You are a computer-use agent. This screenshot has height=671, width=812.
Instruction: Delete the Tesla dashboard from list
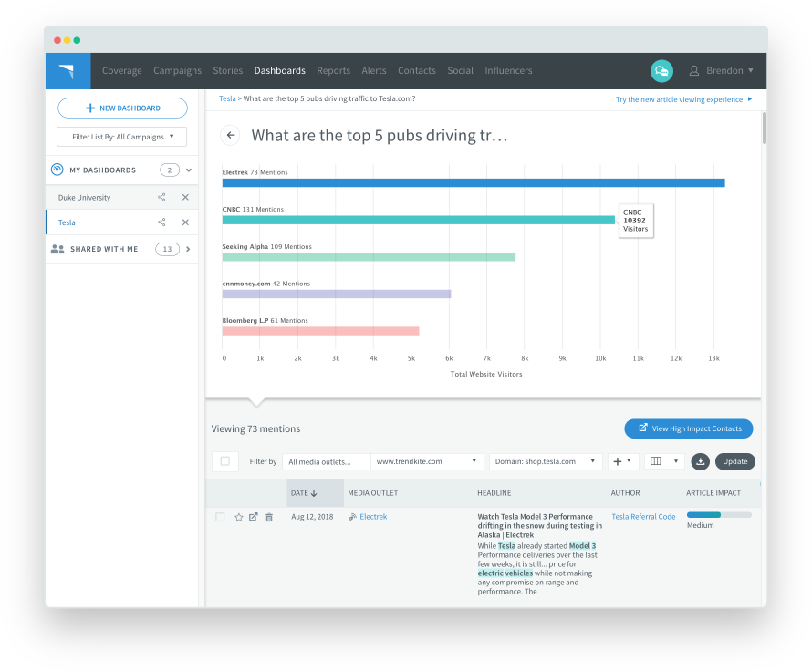tap(185, 222)
